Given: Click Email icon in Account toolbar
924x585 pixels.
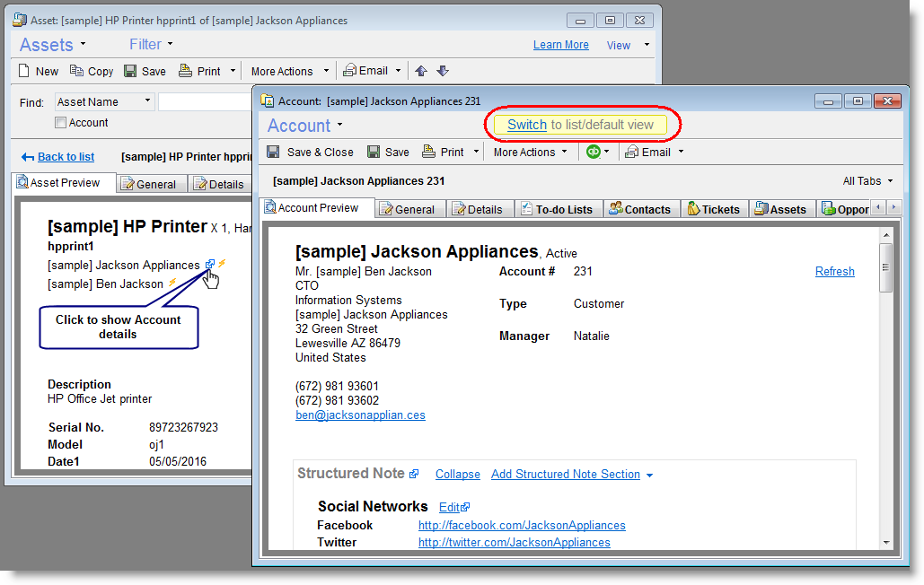Looking at the screenshot, I should [633, 152].
